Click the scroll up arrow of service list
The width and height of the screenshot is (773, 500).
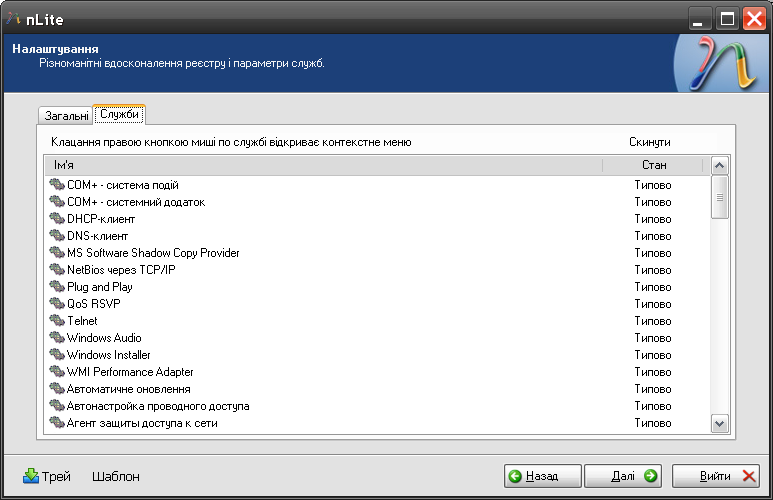(x=719, y=166)
